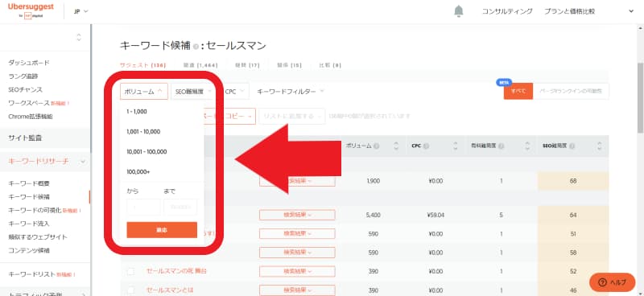Viewport: 644px width, 296px height.
Task: Click the から minimum volume input
Action: [x=144, y=208]
